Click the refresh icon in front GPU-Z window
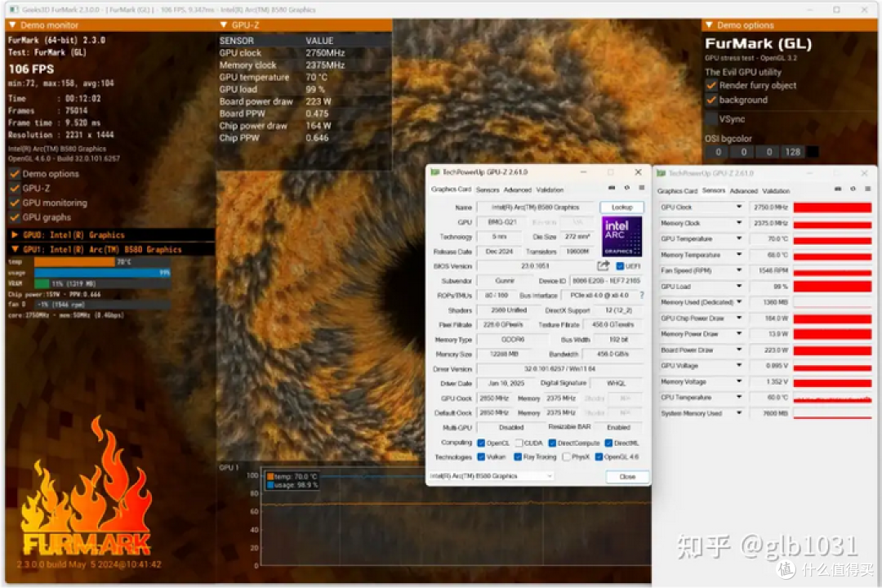Viewport: 882px width, 588px height. [x=626, y=188]
